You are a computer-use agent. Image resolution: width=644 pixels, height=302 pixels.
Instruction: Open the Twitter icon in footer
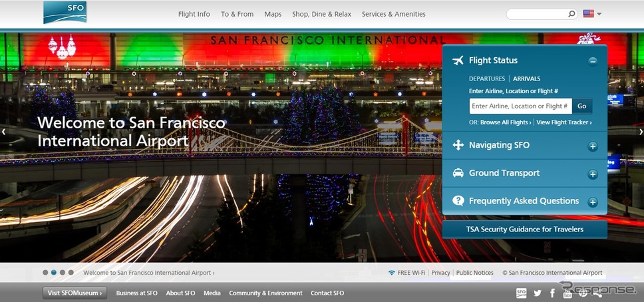coord(537,293)
